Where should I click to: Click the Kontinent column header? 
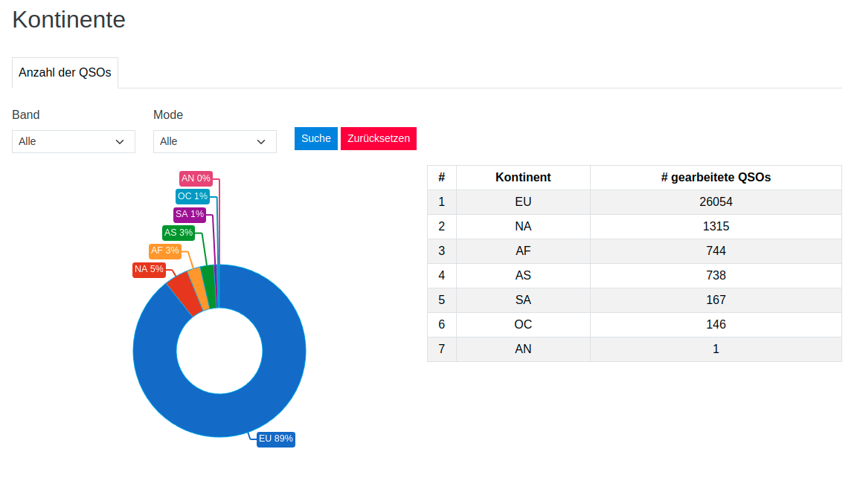coord(523,178)
